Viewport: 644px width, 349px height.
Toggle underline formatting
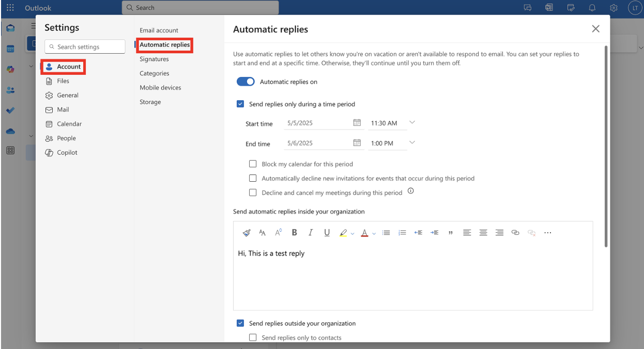[x=327, y=233]
